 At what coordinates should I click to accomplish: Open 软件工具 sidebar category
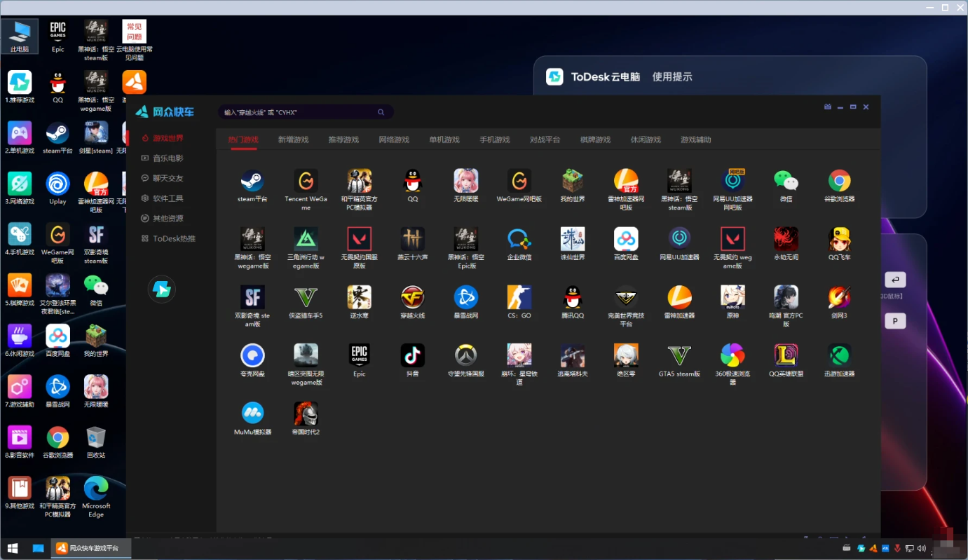163,198
